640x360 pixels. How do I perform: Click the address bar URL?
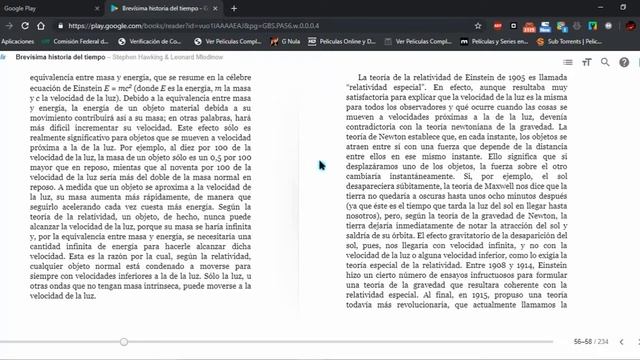(193, 26)
